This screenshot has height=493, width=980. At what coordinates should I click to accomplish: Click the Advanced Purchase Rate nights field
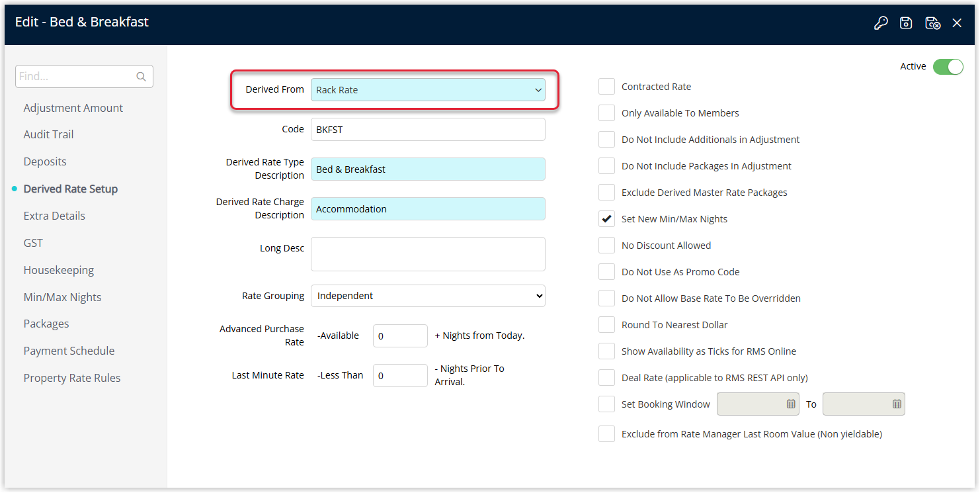(x=400, y=336)
